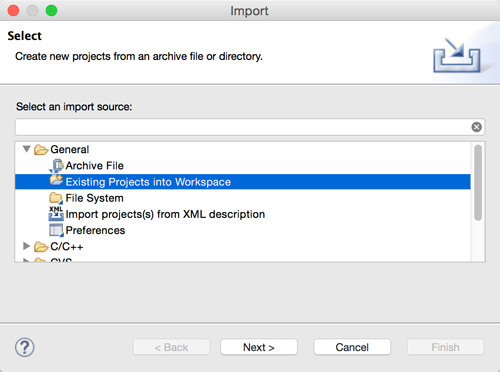Image resolution: width=500 pixels, height=372 pixels.
Task: Click the Preferences import icon
Action: (x=56, y=230)
